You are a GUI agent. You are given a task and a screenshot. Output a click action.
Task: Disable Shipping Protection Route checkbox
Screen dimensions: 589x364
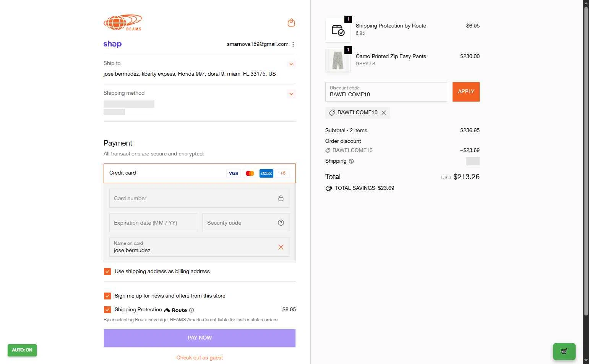pyautogui.click(x=107, y=310)
